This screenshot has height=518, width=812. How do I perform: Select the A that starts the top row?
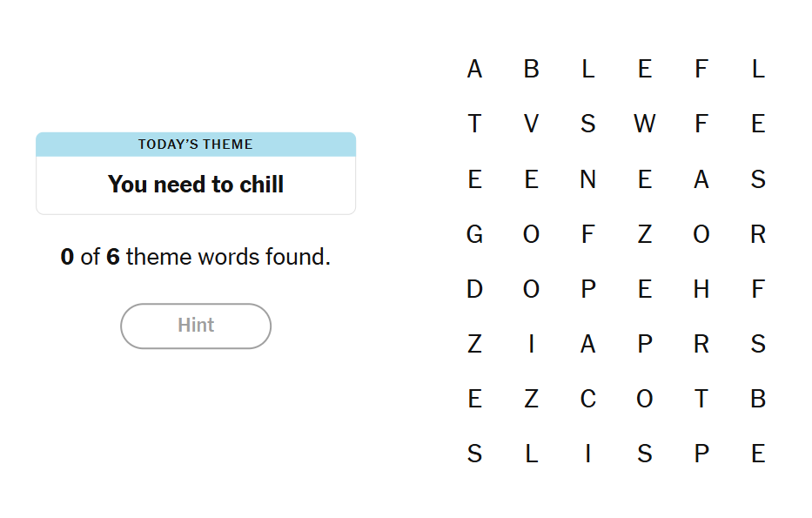[474, 69]
